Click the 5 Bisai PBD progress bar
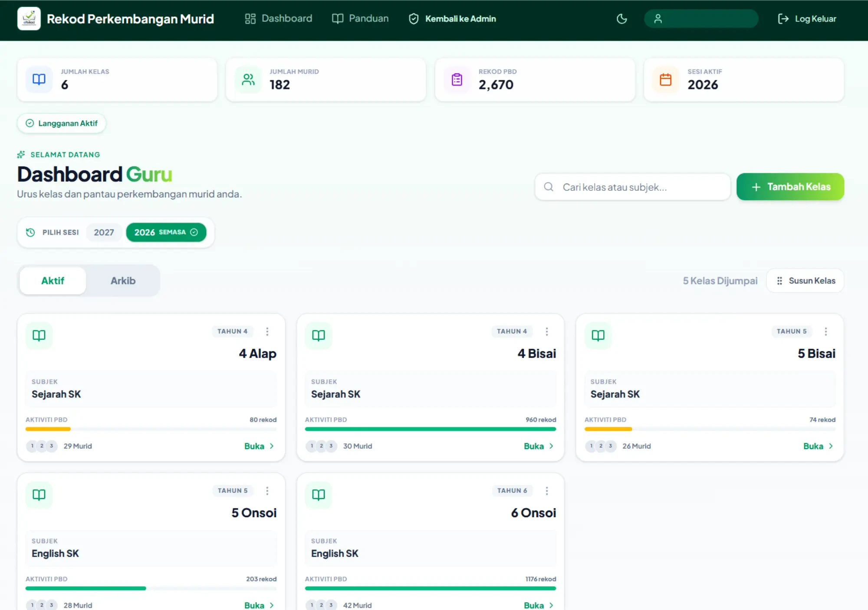 click(x=710, y=429)
